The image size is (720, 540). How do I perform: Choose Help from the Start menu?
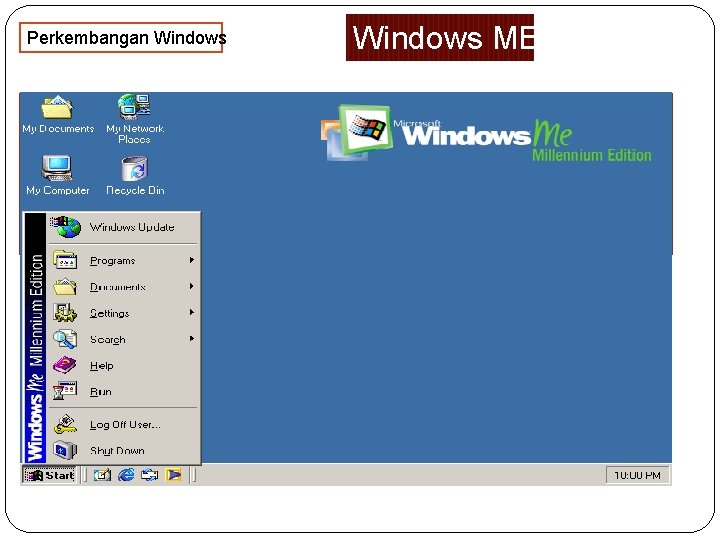(124, 366)
